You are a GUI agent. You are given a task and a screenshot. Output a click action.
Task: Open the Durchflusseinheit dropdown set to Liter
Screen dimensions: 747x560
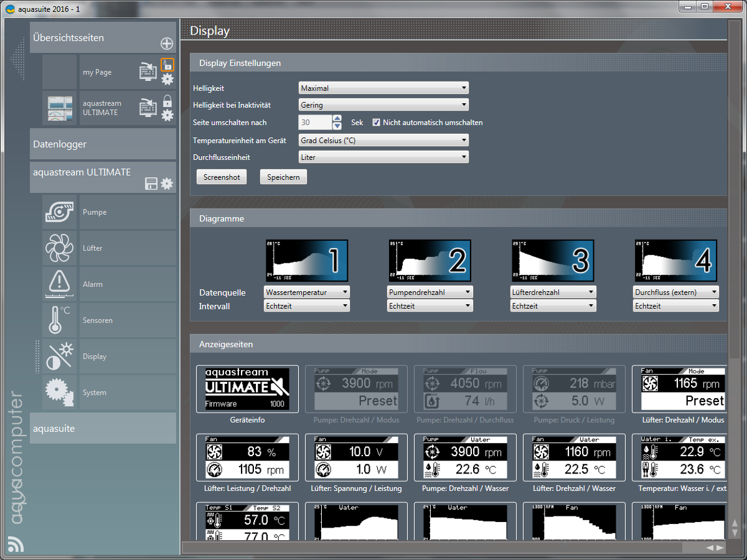click(383, 157)
